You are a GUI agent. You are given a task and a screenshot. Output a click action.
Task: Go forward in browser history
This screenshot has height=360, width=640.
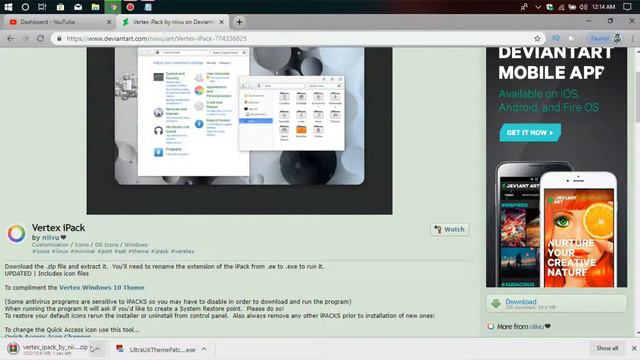coord(25,38)
